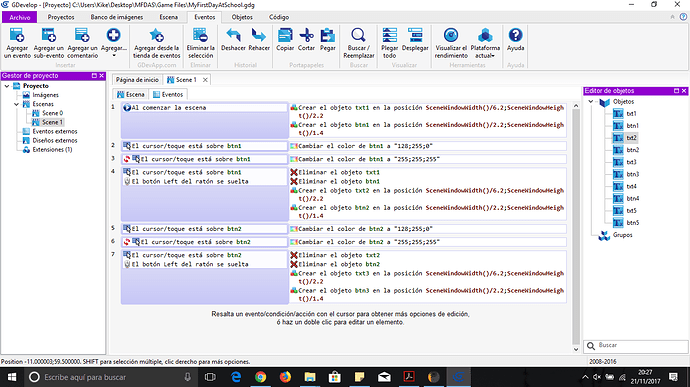Close the Scene 1 tab
Viewport: 690px width, 387px height.
coord(205,80)
